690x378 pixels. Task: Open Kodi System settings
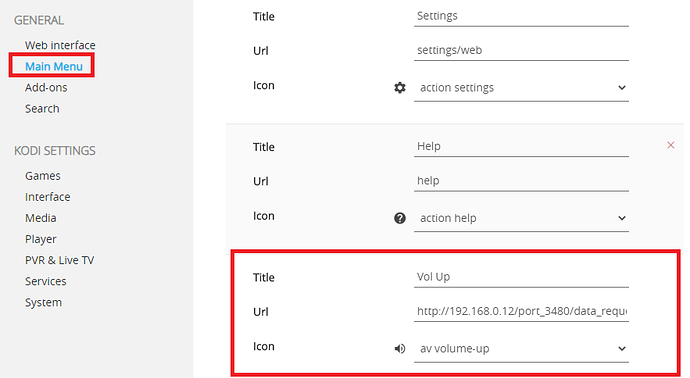tap(43, 302)
